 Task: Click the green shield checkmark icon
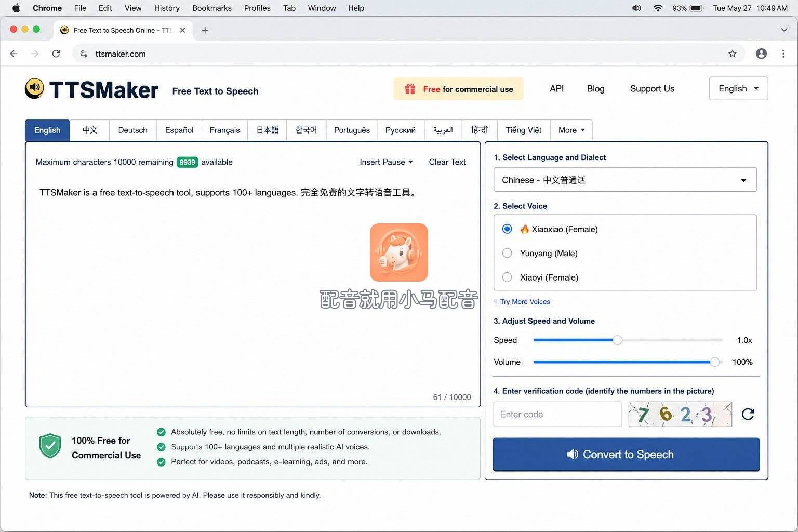pyautogui.click(x=50, y=446)
